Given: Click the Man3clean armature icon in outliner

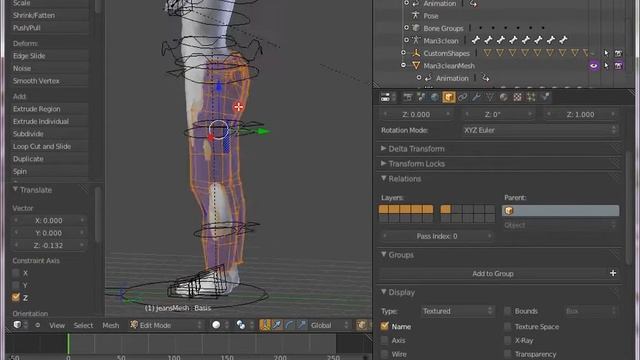Looking at the screenshot, I should tap(416, 40).
